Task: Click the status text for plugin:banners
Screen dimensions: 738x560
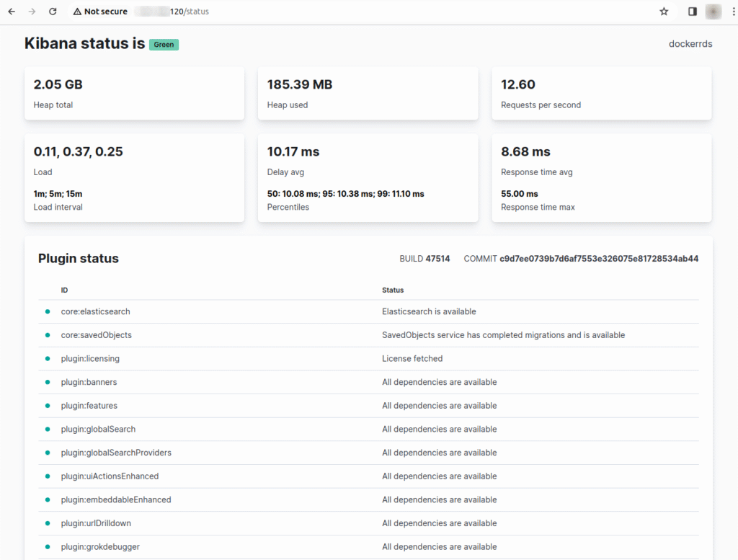Action: 439,382
